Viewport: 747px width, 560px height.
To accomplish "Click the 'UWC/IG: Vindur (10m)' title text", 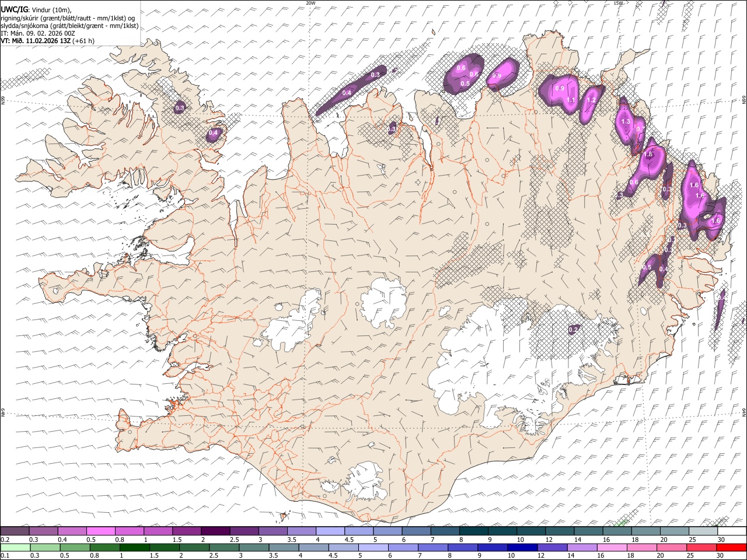I will [36, 9].
